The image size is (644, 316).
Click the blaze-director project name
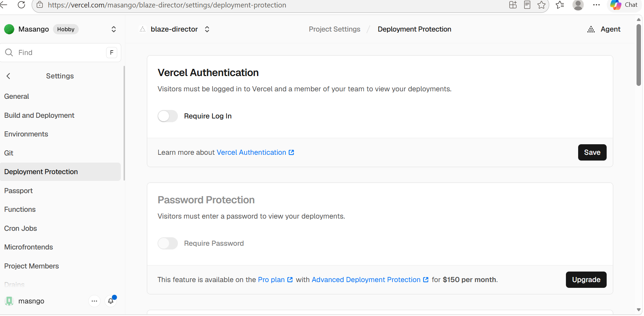coord(174,29)
